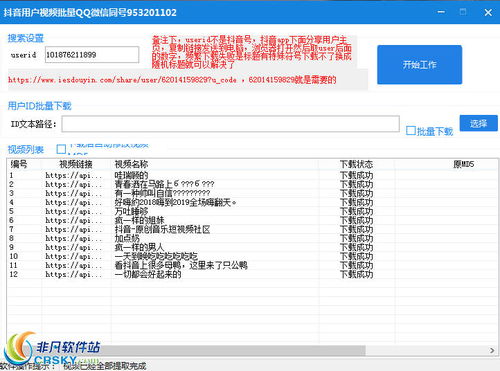Viewport: 500px width, 371px height.
Task: Click the 编号 column header
Action: pos(19,164)
